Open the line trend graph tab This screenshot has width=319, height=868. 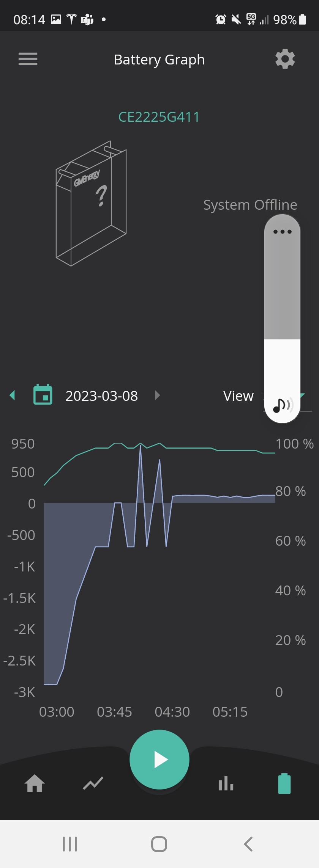[x=93, y=783]
